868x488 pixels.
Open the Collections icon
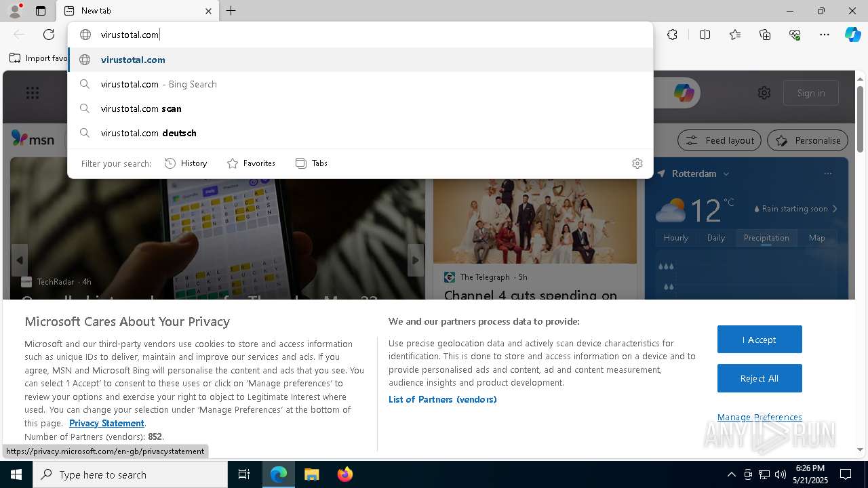tap(765, 35)
